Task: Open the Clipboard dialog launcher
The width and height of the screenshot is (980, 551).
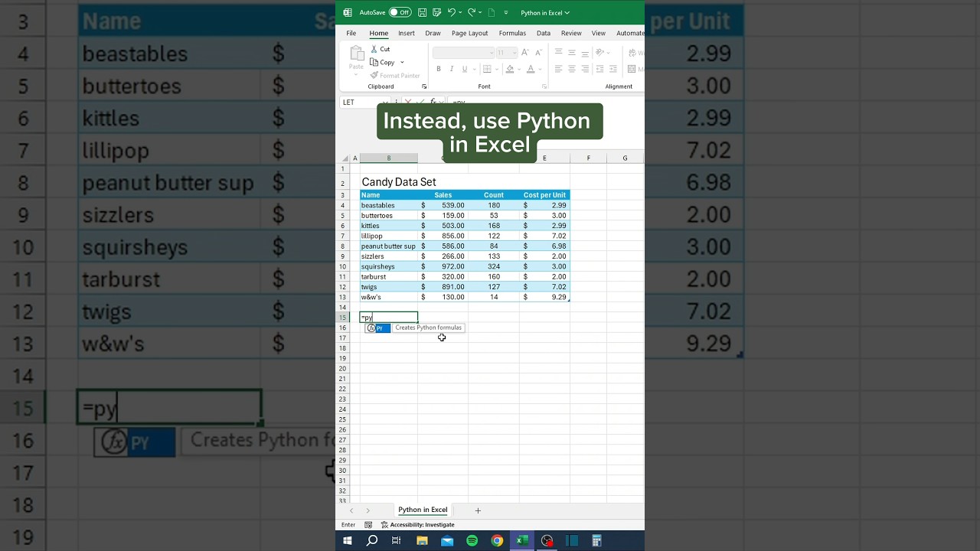Action: tap(424, 86)
